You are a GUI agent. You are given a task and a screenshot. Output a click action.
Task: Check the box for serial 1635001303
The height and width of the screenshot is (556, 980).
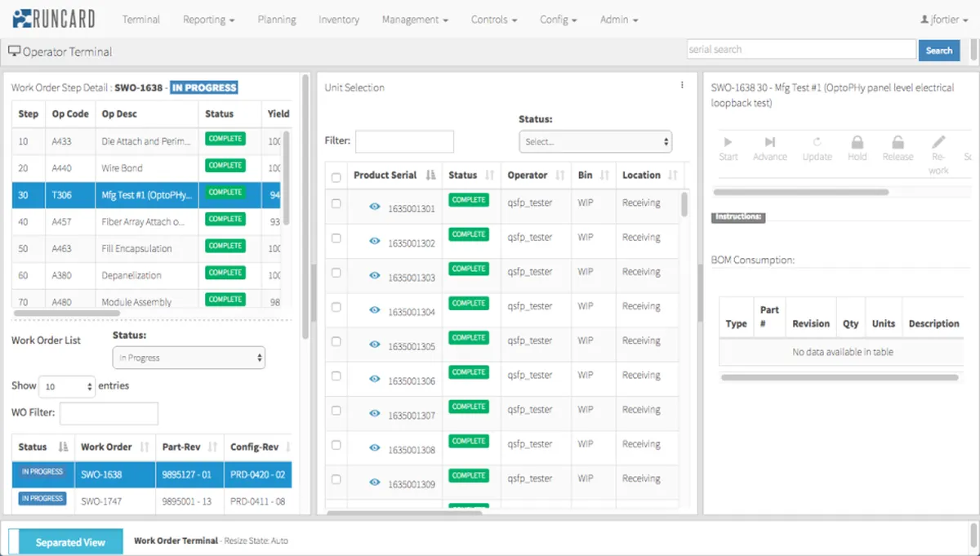336,273
